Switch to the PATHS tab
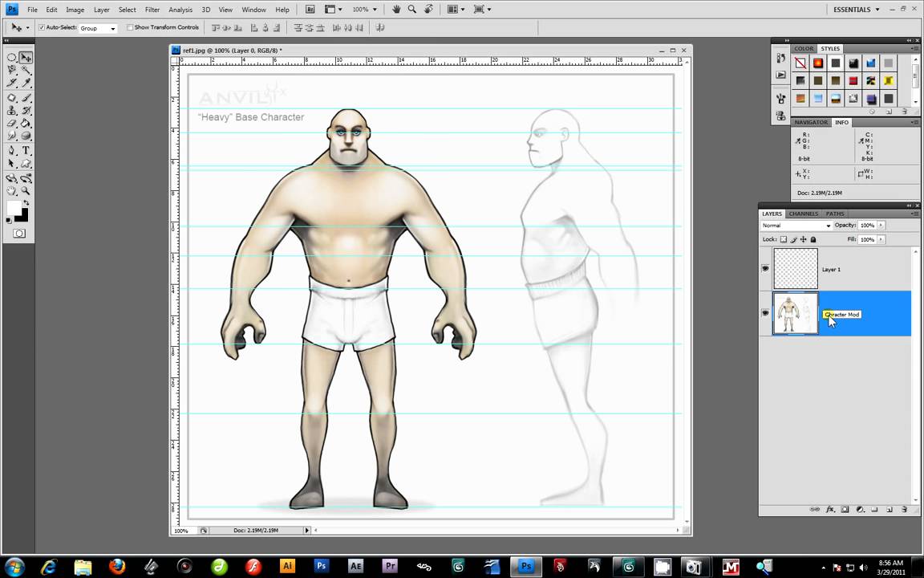Image resolution: width=924 pixels, height=578 pixels. tap(835, 214)
